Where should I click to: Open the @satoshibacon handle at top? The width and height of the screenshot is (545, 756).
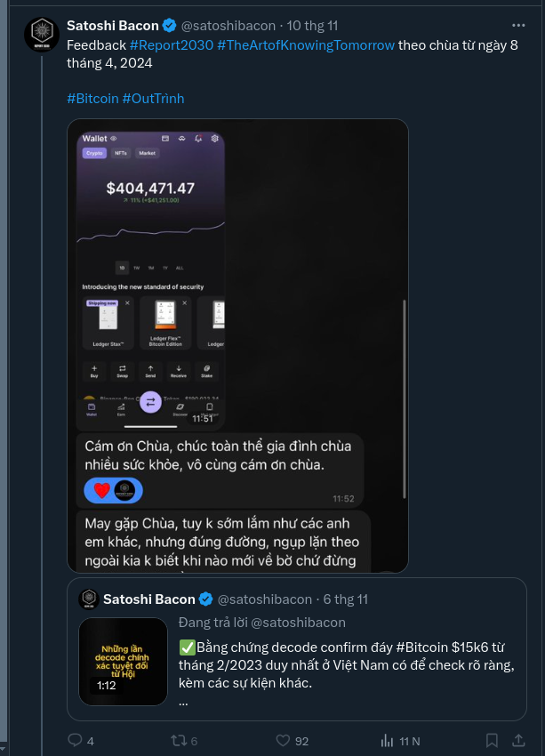point(228,25)
